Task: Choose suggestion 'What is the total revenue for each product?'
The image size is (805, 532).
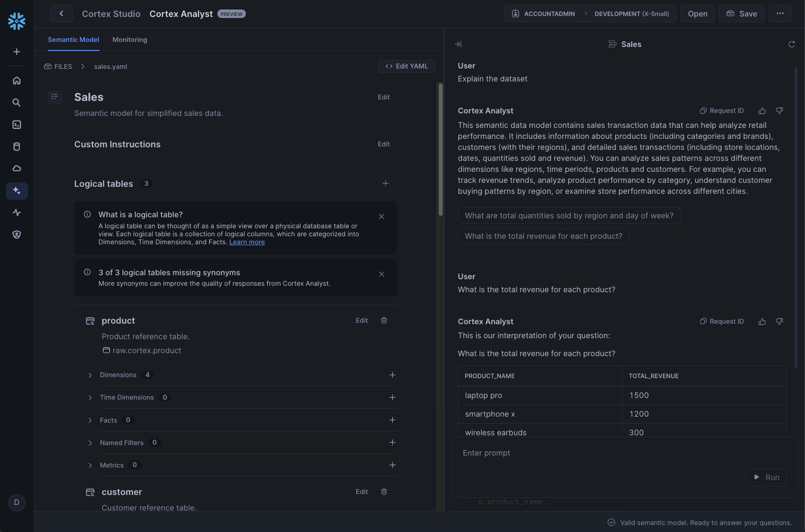Action: point(544,236)
